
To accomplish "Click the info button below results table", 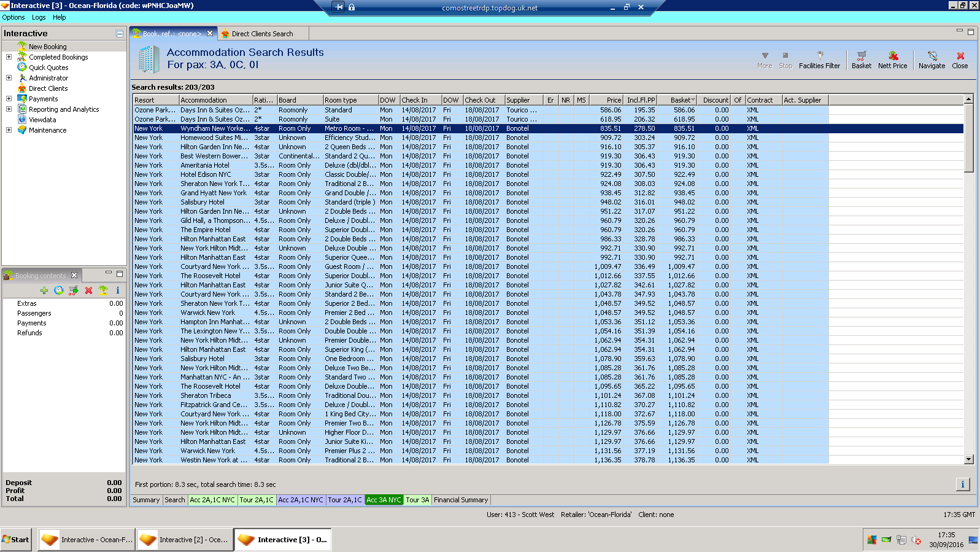I will click(x=962, y=484).
